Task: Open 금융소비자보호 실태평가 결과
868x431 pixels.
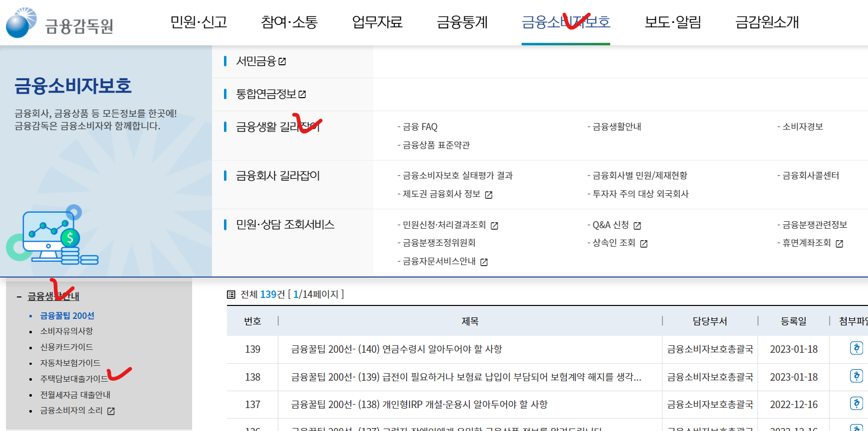Action: point(457,175)
